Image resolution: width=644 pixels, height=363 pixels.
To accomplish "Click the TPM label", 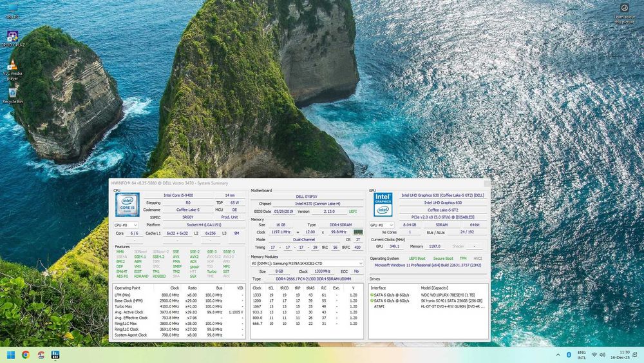I will click(463, 259).
